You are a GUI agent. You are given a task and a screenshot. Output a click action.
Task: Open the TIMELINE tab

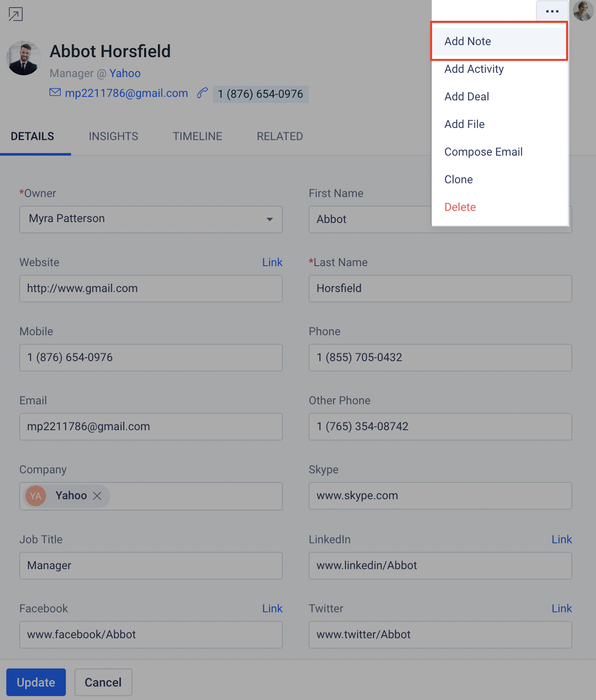(x=197, y=136)
